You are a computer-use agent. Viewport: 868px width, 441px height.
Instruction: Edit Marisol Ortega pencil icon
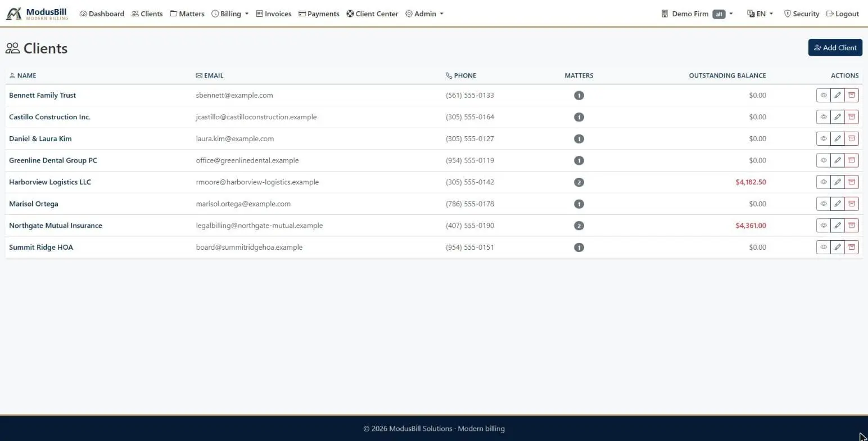tap(838, 204)
